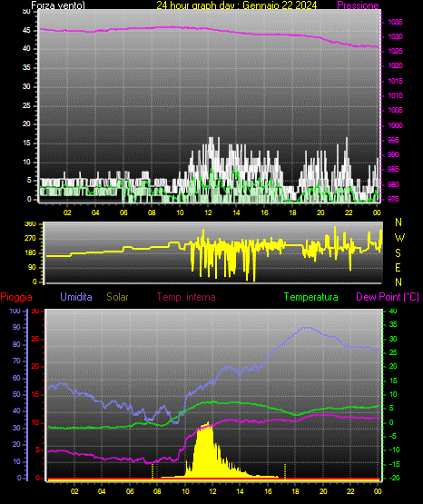This screenshot has height=504, width=423.
Task: Select the Solar legend label
Action: coord(117,297)
